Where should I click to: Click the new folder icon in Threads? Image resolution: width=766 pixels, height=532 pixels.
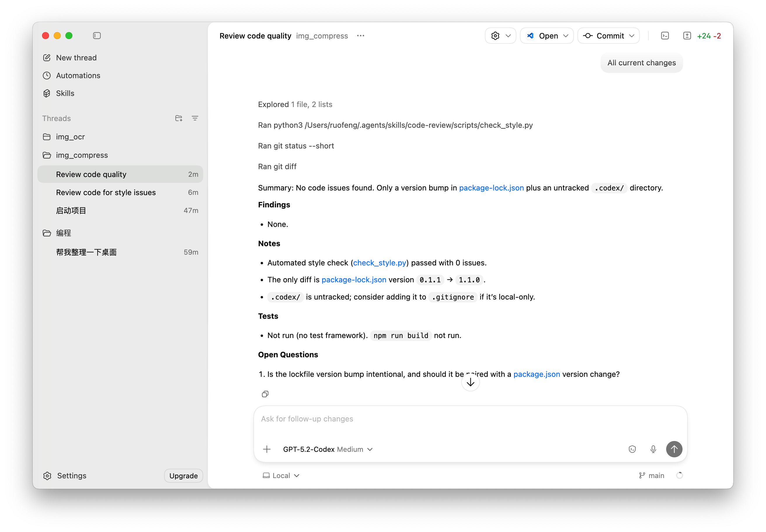point(178,118)
